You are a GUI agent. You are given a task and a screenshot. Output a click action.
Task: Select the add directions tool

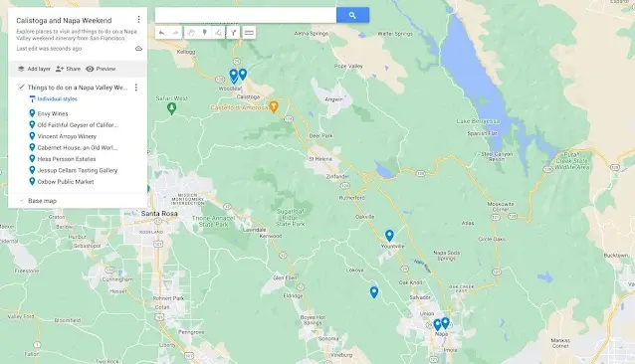233,33
